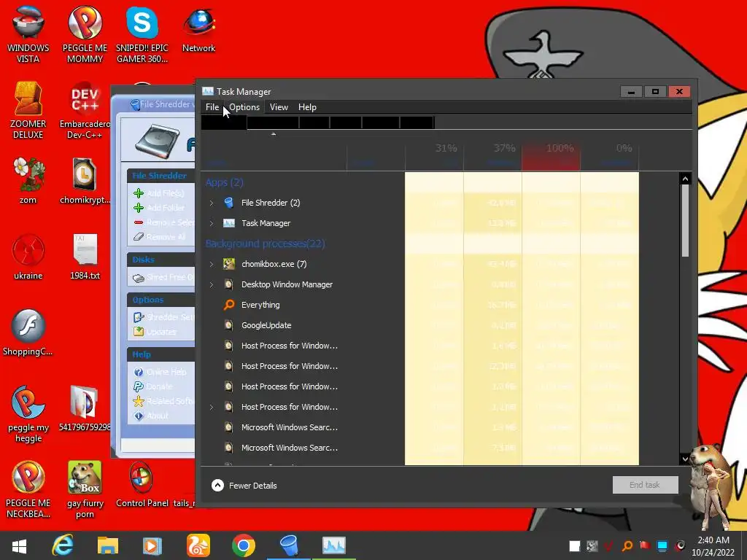Select the ShoppingC... Flash desktop icon
747x560 pixels.
tap(28, 332)
